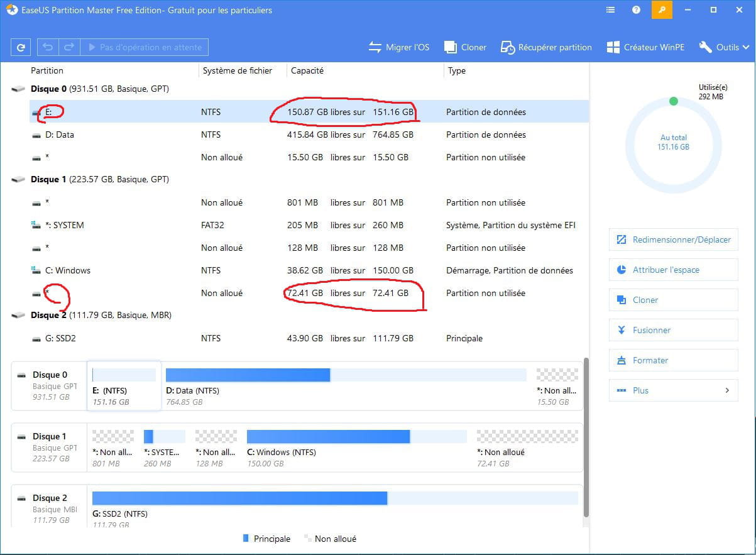Sort by Partition column header
756x555 pixels.
[x=47, y=71]
